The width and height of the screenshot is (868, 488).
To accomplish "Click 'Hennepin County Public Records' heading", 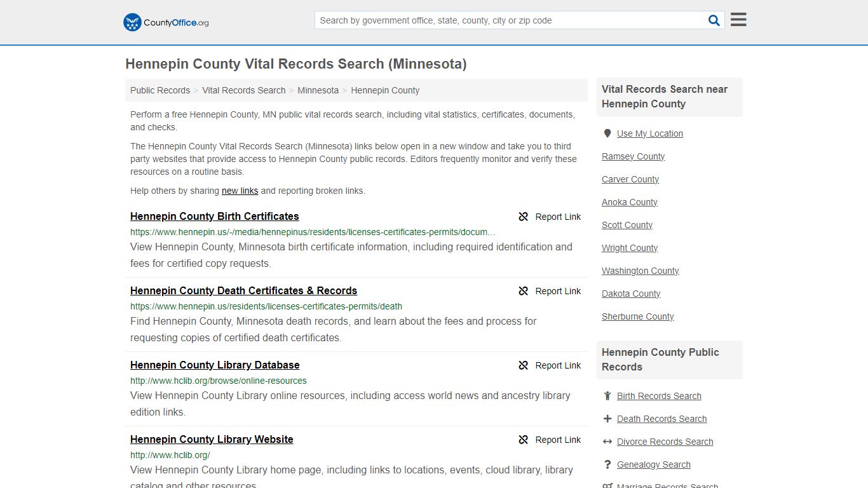I will click(660, 360).
